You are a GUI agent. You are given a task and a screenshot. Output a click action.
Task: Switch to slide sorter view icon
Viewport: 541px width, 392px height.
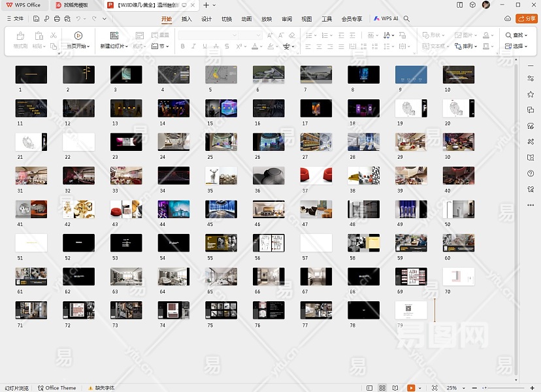coord(382,388)
